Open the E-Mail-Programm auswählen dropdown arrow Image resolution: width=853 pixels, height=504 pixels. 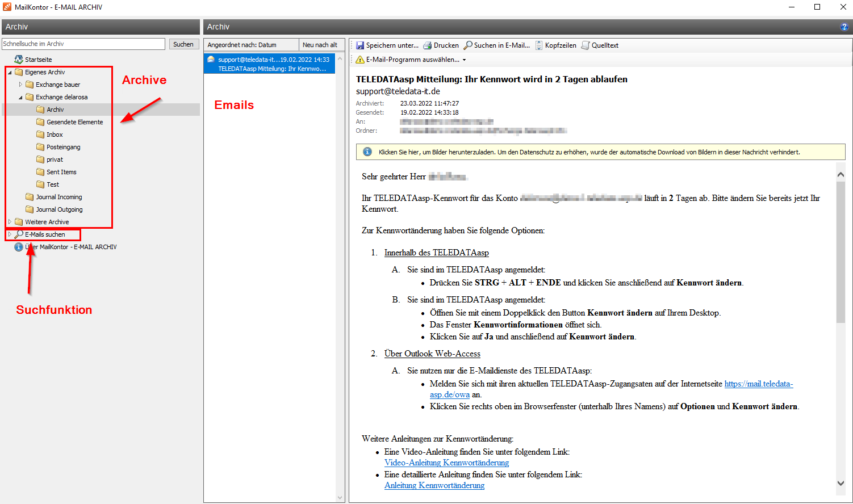(x=464, y=60)
